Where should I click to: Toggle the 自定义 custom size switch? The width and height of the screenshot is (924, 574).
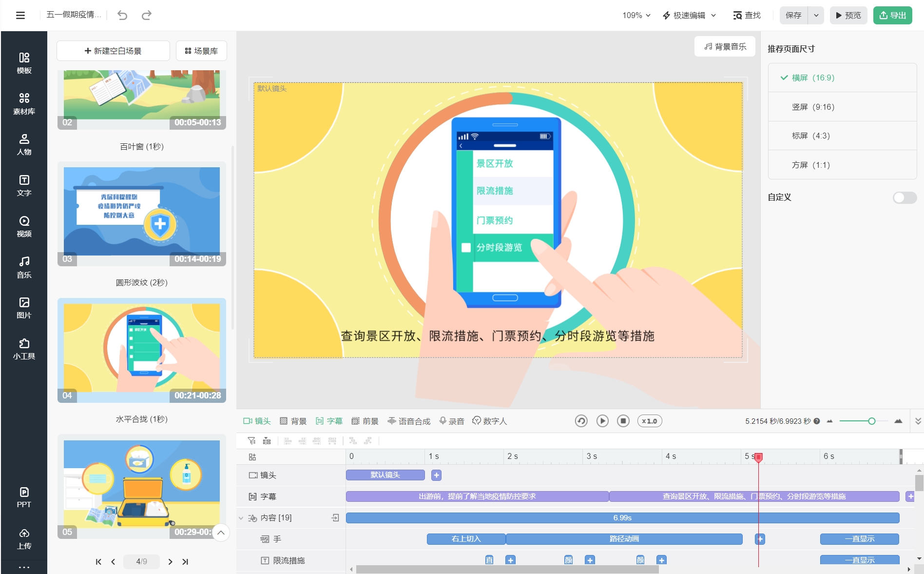point(905,198)
